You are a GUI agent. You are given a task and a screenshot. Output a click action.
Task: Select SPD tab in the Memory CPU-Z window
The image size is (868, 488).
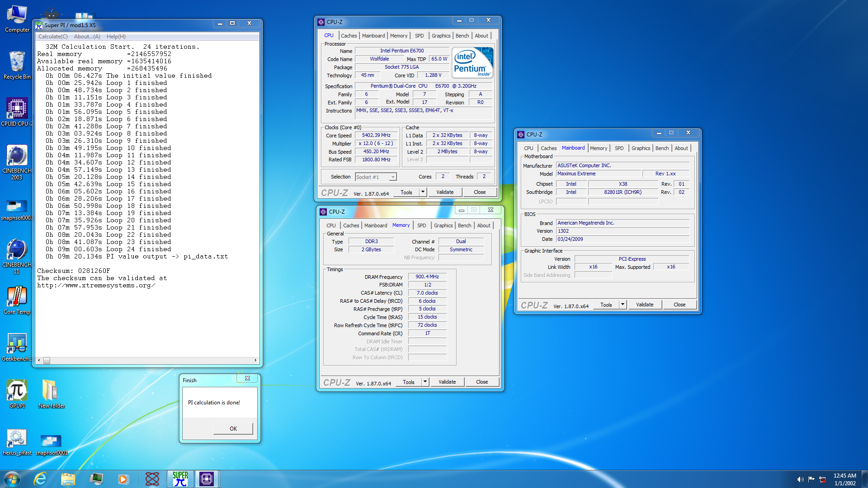coord(421,225)
